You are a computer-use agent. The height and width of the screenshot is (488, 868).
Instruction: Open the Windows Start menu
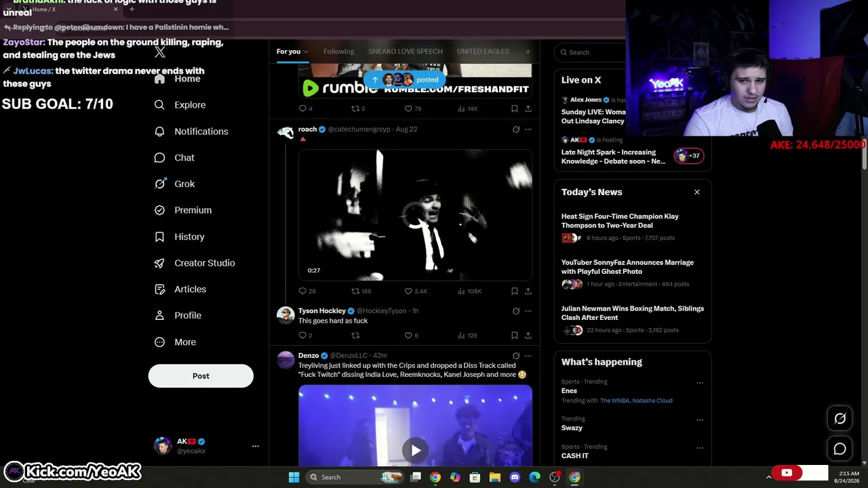point(294,477)
